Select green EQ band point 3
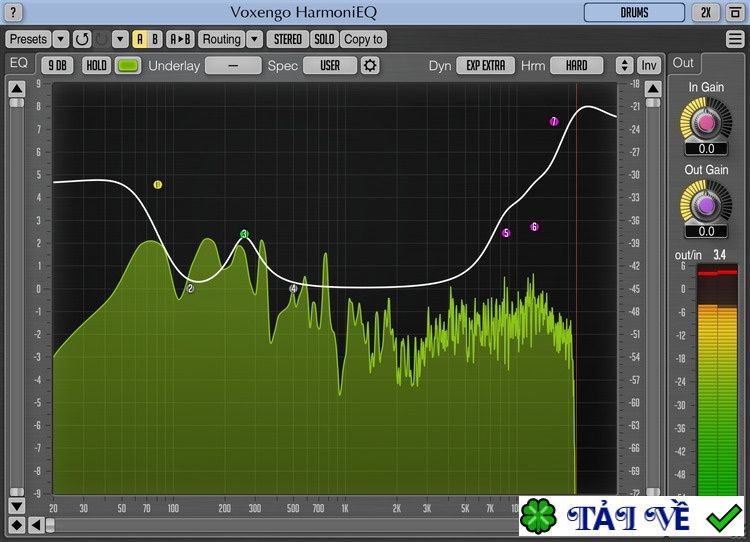The image size is (750, 542). click(x=244, y=234)
